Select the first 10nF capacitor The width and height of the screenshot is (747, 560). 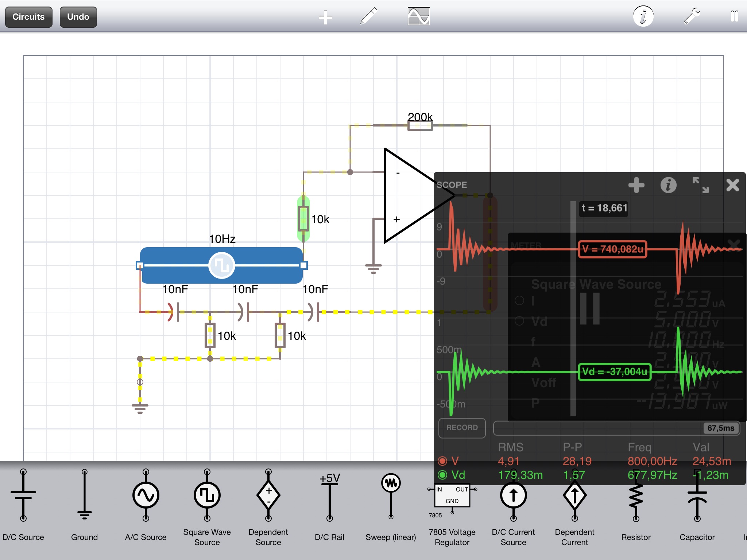coord(174,312)
